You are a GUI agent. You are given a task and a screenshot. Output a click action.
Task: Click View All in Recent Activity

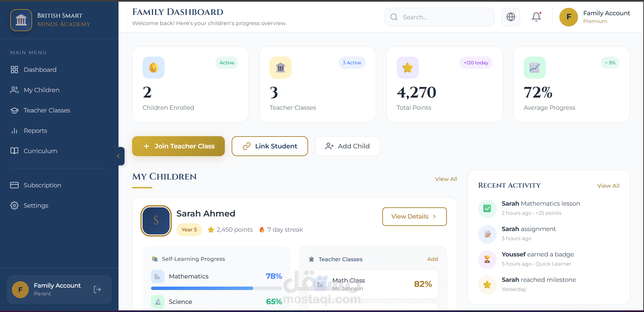tap(608, 186)
